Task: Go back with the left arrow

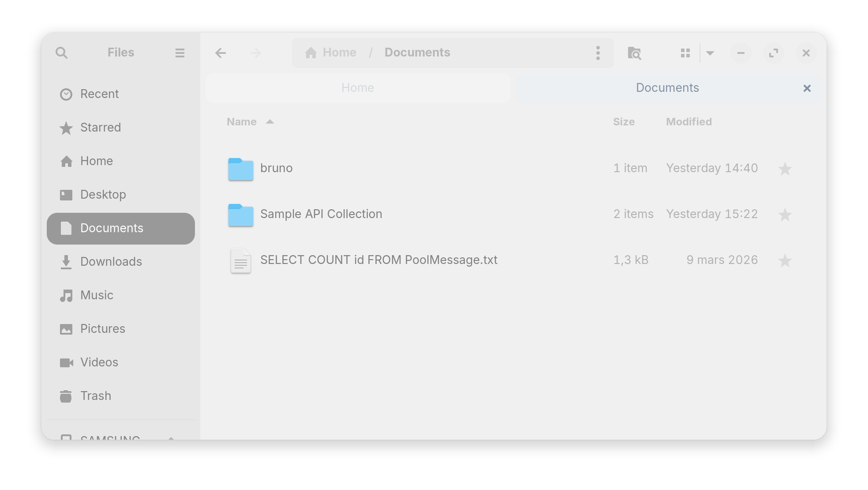Action: pyautogui.click(x=221, y=53)
